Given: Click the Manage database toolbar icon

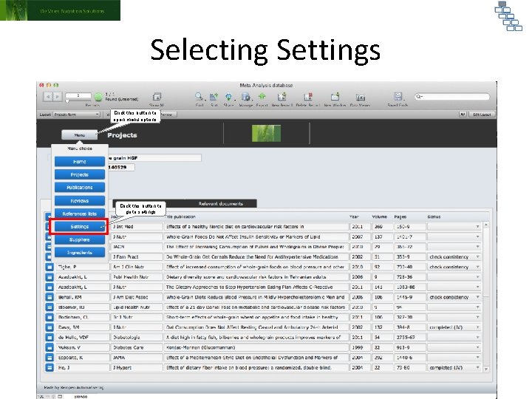Looking at the screenshot, I should point(245,97).
